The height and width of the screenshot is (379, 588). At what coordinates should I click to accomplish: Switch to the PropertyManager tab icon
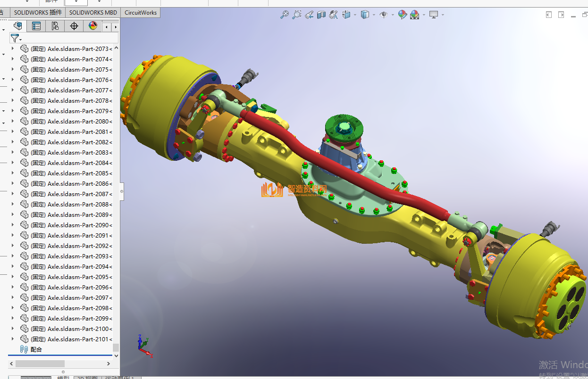pyautogui.click(x=36, y=26)
